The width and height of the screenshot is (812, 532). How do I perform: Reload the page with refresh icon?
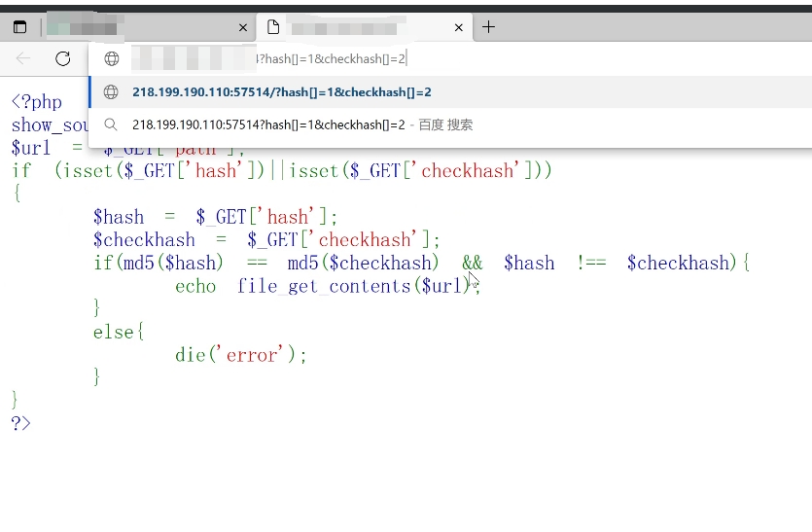point(63,58)
